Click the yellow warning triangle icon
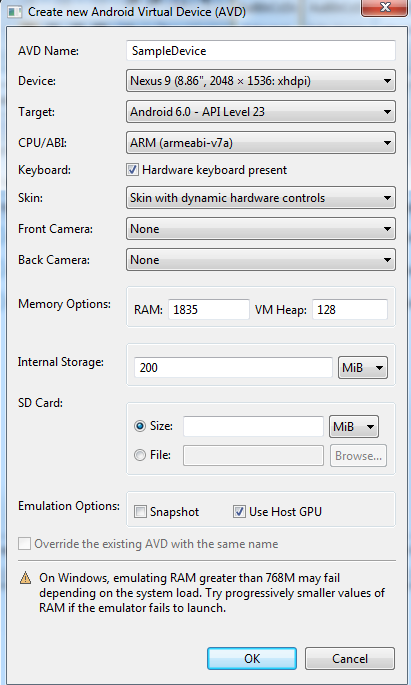The height and width of the screenshot is (685, 411). click(26, 578)
